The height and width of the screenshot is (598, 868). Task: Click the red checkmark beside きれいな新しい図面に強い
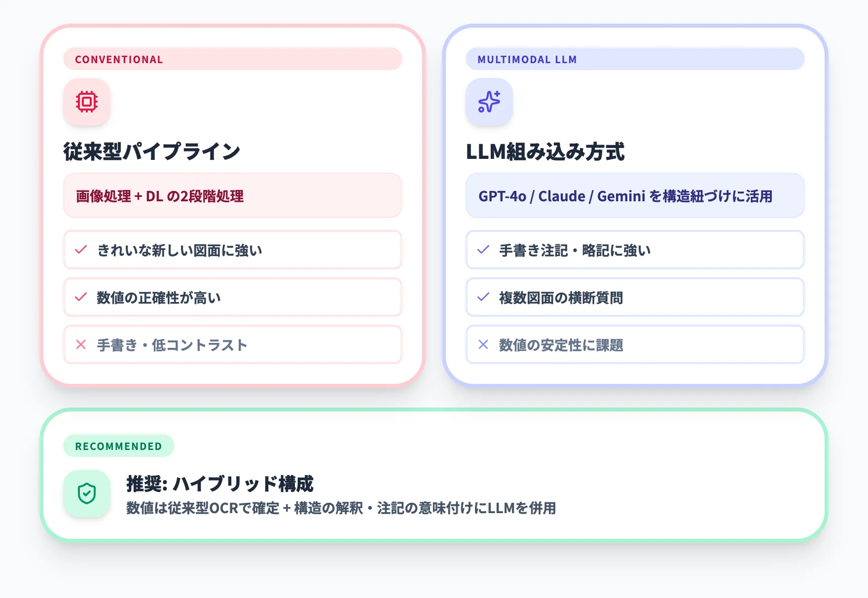[x=80, y=250]
